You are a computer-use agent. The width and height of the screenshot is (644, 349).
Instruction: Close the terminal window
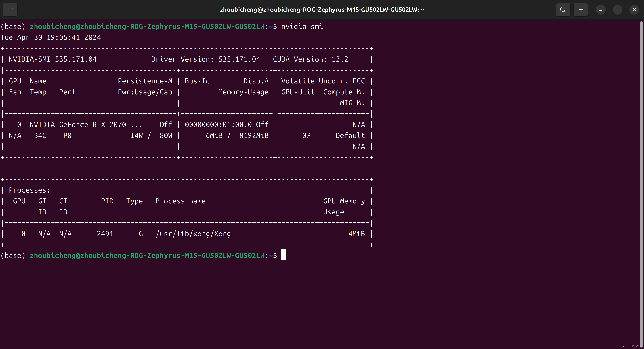click(634, 10)
